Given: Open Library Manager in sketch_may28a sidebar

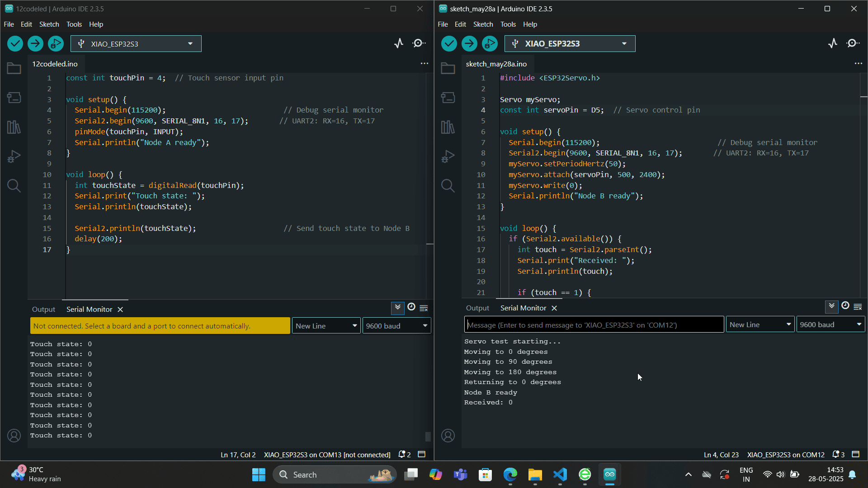Looking at the screenshot, I should 448,127.
